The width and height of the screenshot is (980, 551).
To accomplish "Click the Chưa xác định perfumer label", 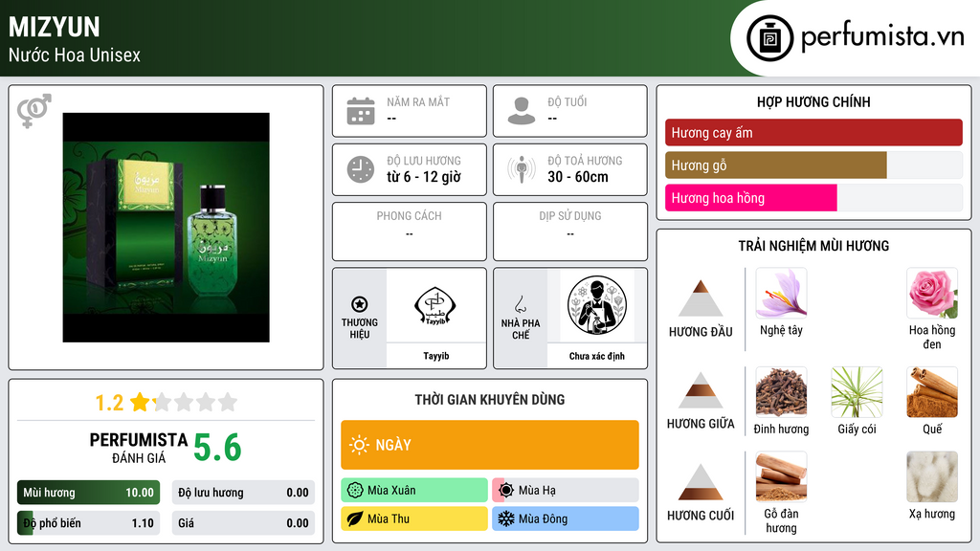I will (597, 356).
